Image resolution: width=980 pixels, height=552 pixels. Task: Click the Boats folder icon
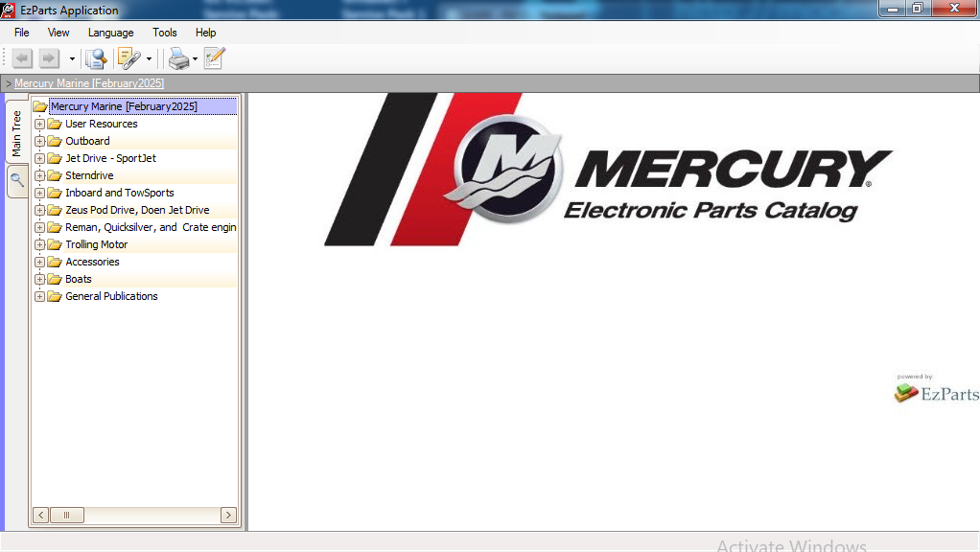pos(55,279)
